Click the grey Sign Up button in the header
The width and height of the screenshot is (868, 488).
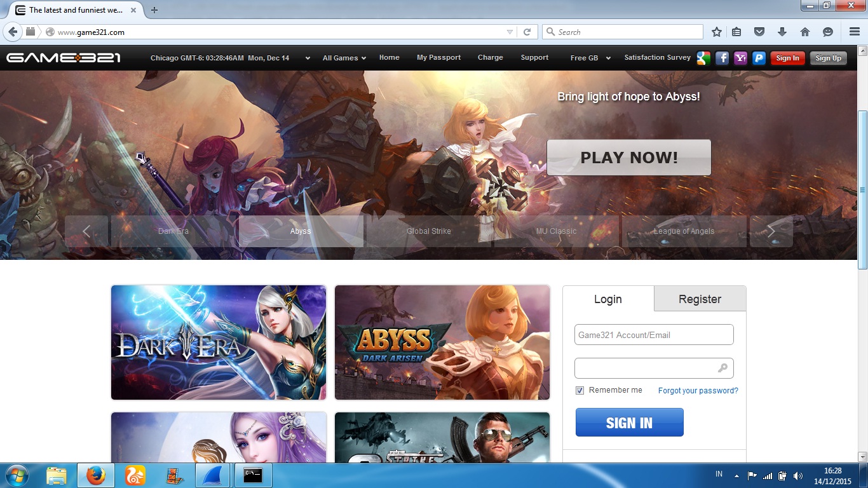pyautogui.click(x=828, y=58)
